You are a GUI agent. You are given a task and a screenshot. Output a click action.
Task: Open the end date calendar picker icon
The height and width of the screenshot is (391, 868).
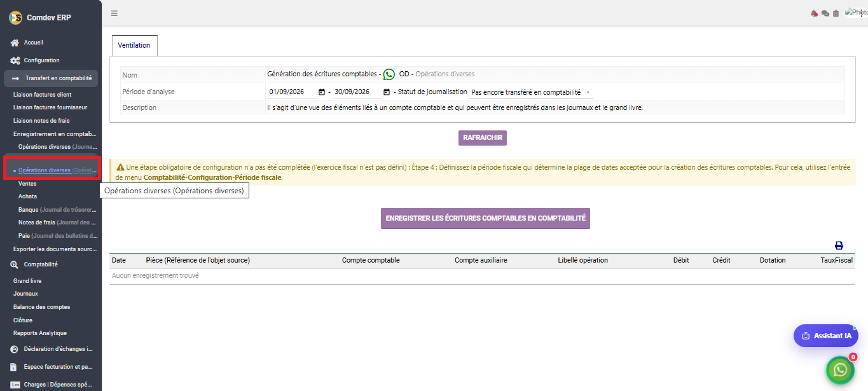click(x=387, y=92)
